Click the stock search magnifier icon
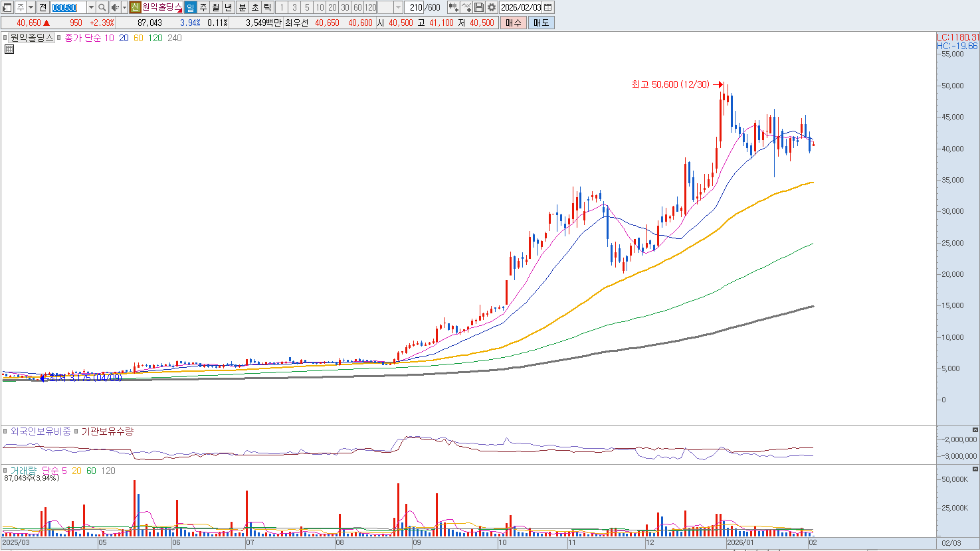The image size is (980, 551). click(x=102, y=7)
